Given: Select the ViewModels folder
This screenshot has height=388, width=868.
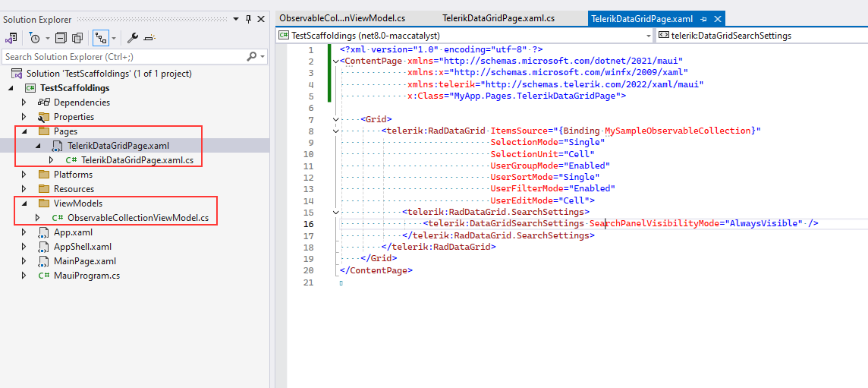Looking at the screenshot, I should [x=78, y=203].
